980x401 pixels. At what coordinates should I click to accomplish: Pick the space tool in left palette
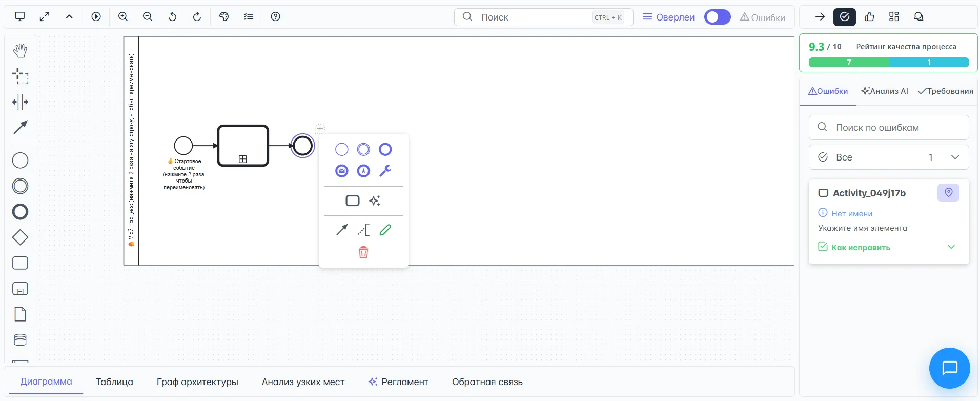pos(20,102)
